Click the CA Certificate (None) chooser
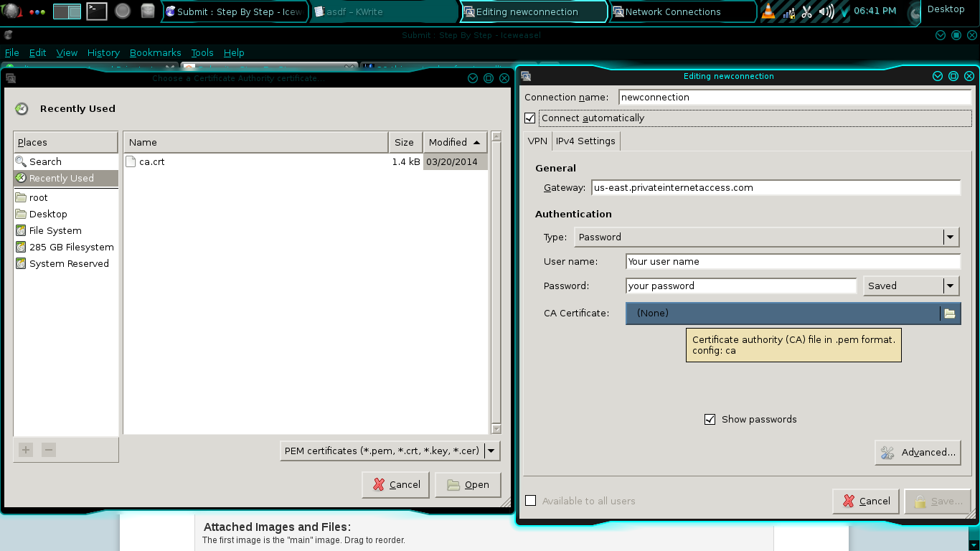This screenshot has width=980, height=551. pyautogui.click(x=783, y=313)
